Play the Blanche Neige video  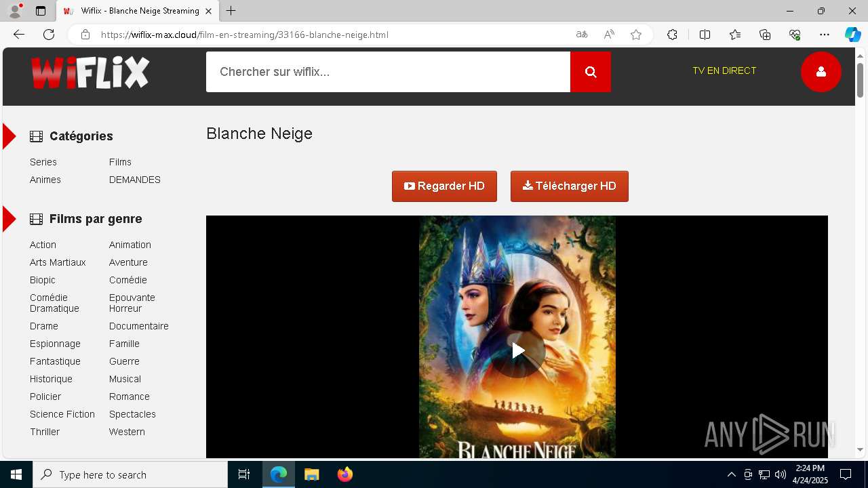coord(518,350)
